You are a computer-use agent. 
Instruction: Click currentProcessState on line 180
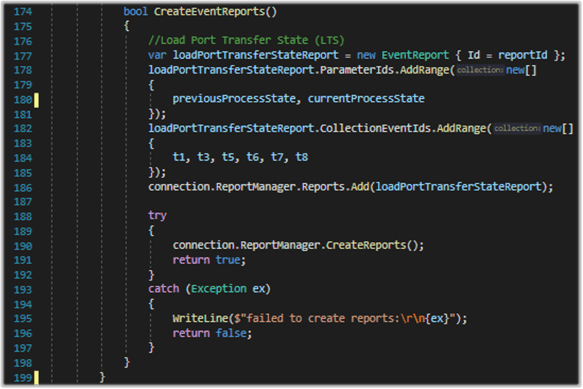tap(366, 99)
